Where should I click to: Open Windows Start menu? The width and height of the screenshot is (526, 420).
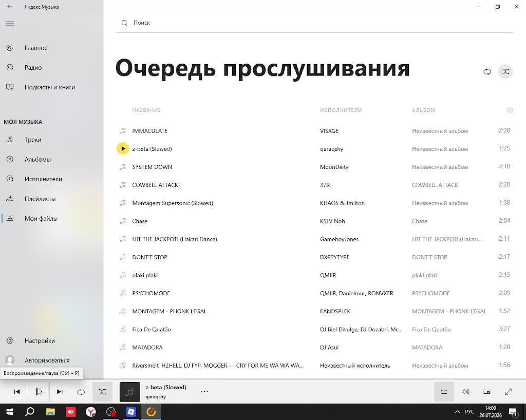9,412
